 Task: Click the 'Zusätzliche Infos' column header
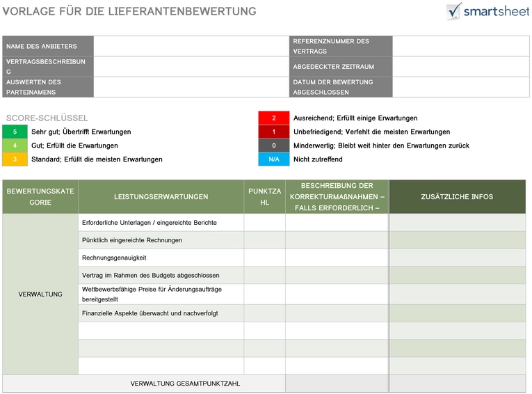(x=458, y=197)
